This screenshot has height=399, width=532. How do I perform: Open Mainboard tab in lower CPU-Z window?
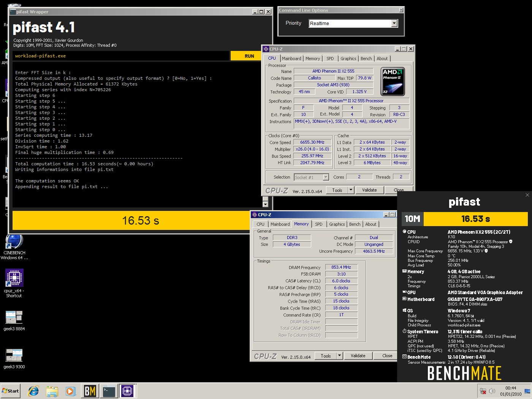tap(280, 224)
